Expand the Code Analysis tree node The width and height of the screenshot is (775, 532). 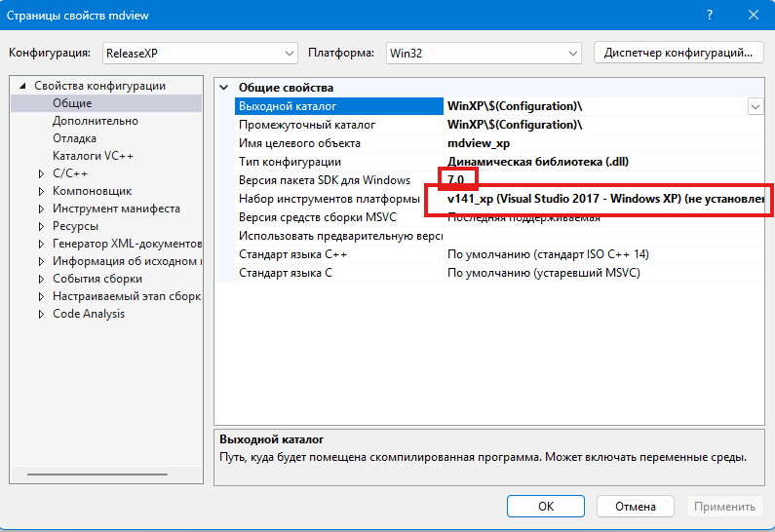click(41, 314)
